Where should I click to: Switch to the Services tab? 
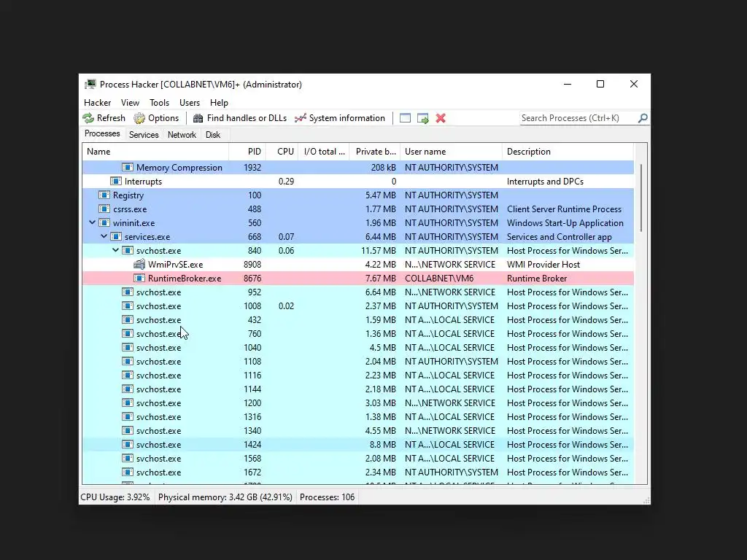tap(144, 135)
